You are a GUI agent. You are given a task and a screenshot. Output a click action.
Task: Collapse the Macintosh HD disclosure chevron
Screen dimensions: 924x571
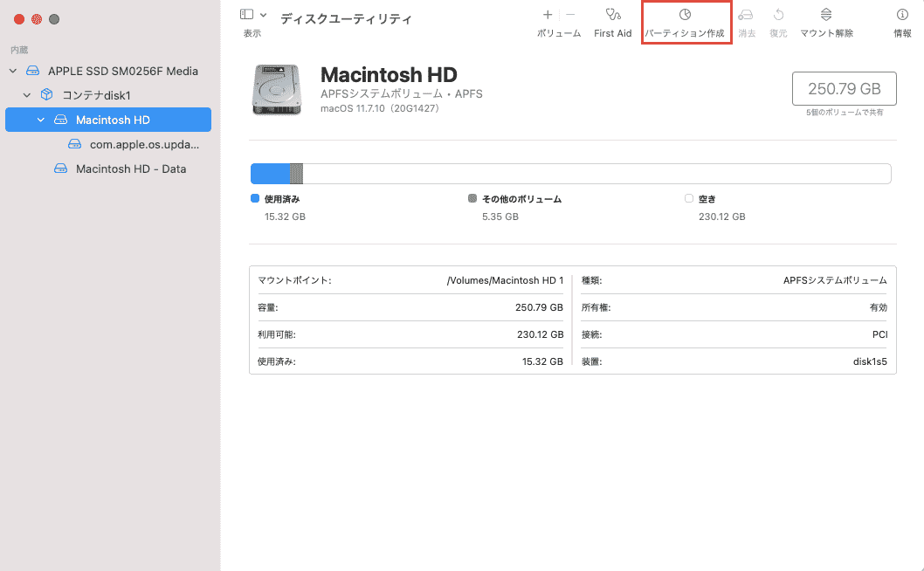coord(41,120)
